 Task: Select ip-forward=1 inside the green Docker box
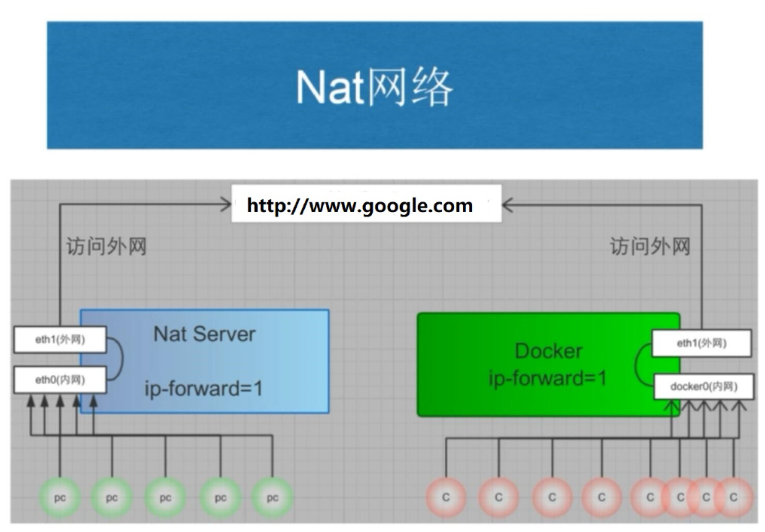[x=548, y=379]
